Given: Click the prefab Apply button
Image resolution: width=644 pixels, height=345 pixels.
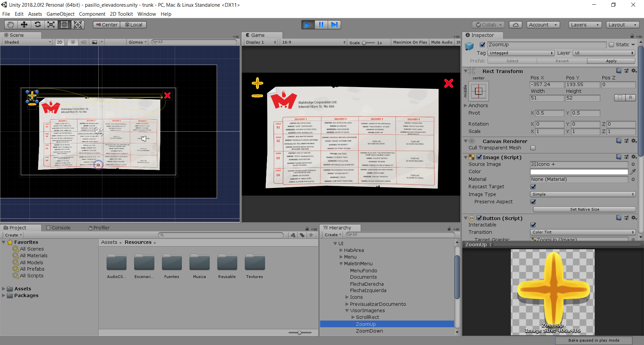Looking at the screenshot, I should pos(611,61).
